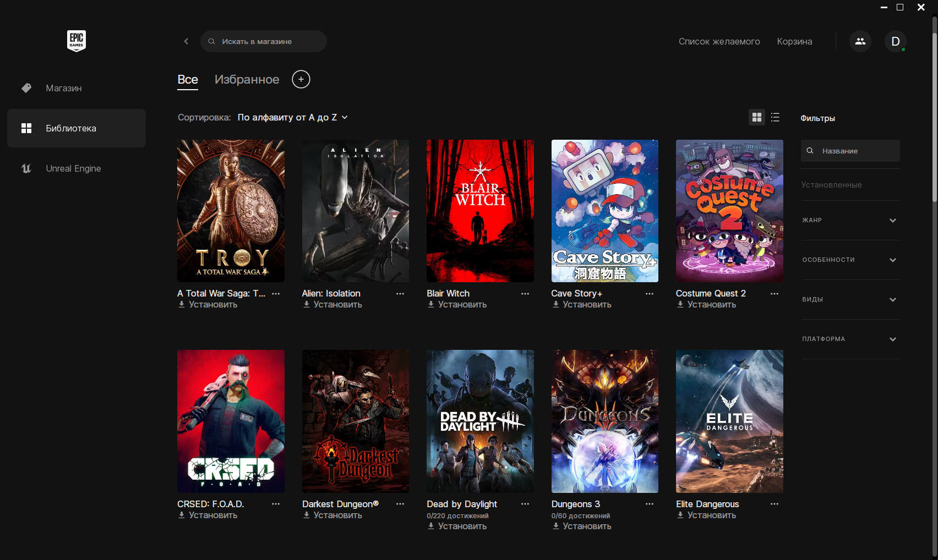938x560 pixels.
Task: Open Costume Quest 2 cover art
Action: [729, 211]
